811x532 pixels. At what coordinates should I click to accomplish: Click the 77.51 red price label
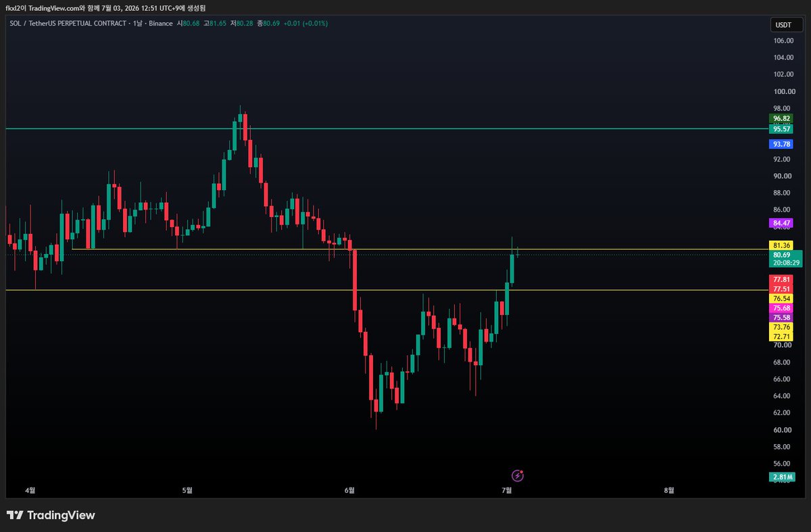(x=782, y=289)
